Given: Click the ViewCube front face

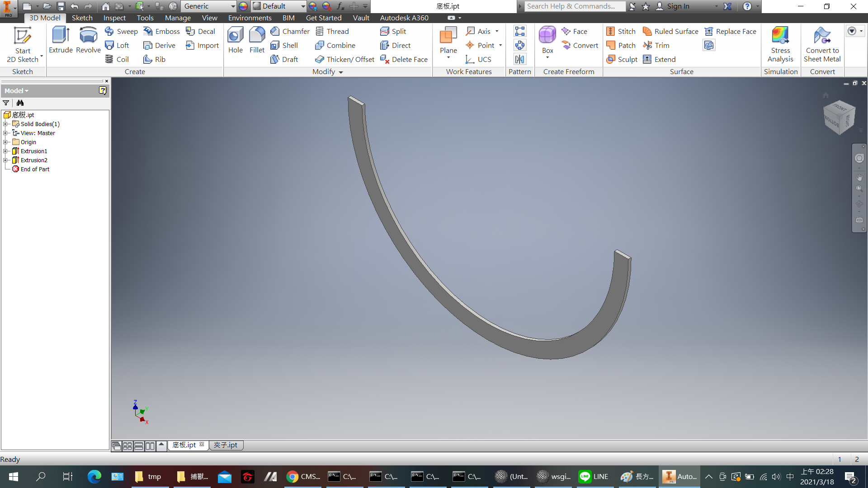Looking at the screenshot, I should pyautogui.click(x=840, y=108).
